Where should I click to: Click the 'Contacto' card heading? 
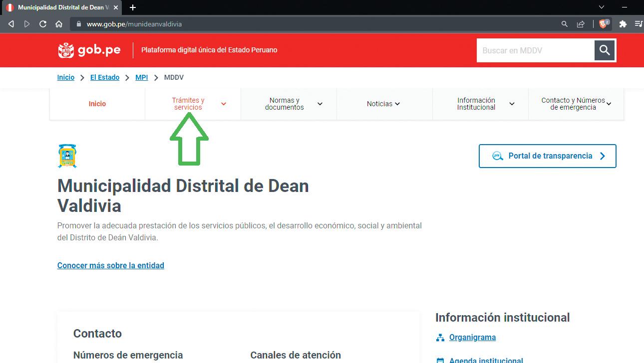(x=97, y=334)
